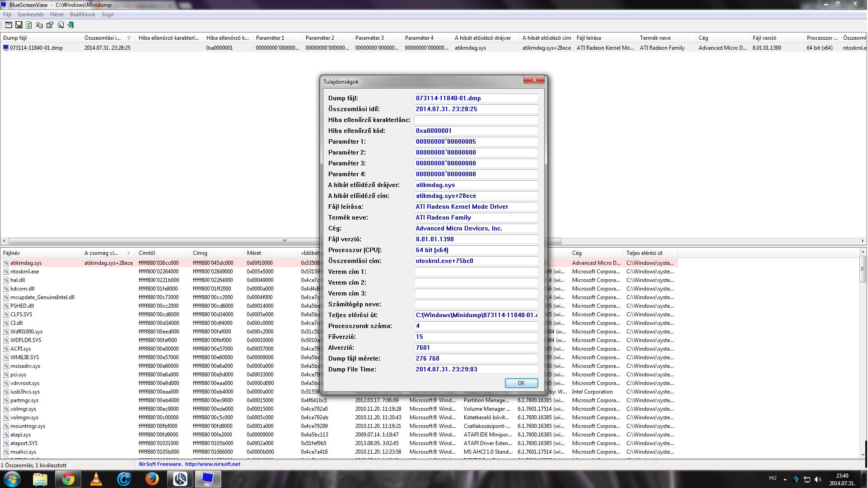Click the green Refresh toolbar icon
The height and width of the screenshot is (488, 868).
point(29,25)
